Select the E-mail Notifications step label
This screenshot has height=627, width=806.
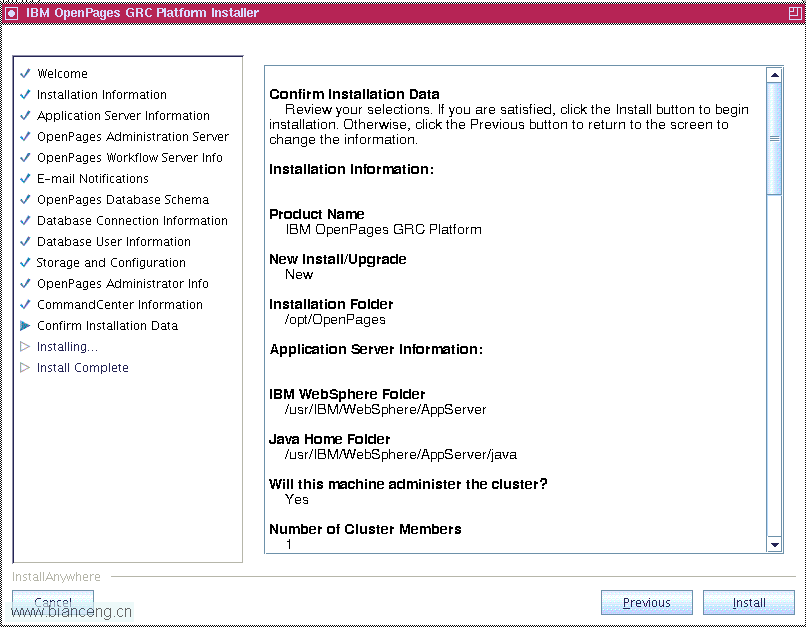(93, 178)
